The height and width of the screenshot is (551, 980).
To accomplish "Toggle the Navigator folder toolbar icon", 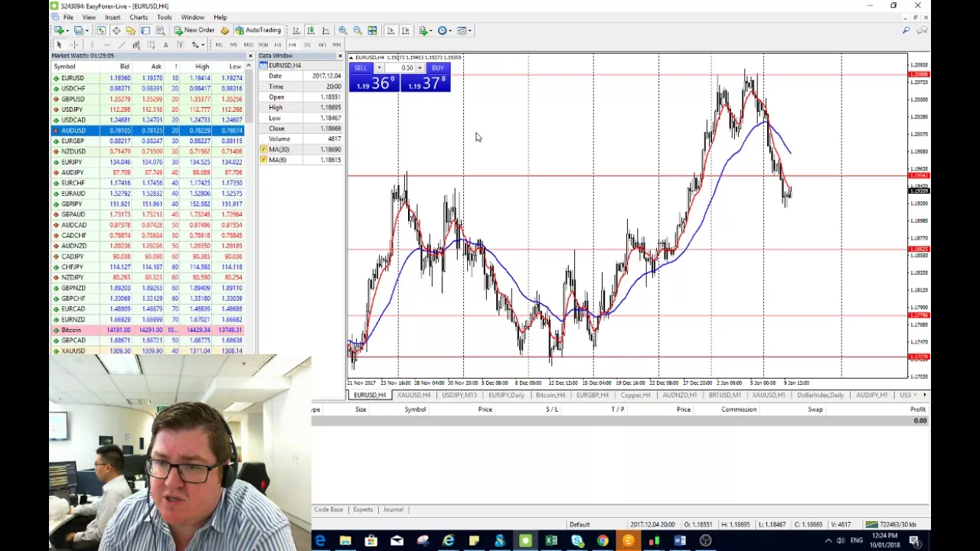I will tap(130, 31).
